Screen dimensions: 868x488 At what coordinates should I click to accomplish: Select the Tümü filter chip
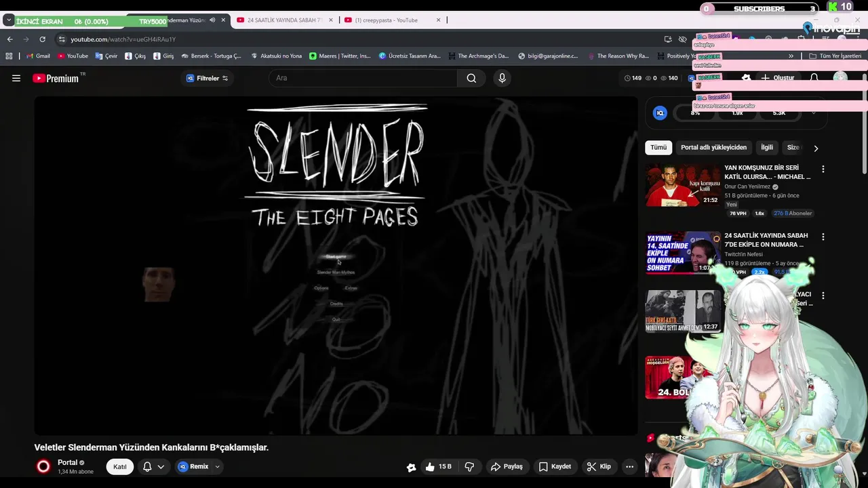[x=658, y=147]
